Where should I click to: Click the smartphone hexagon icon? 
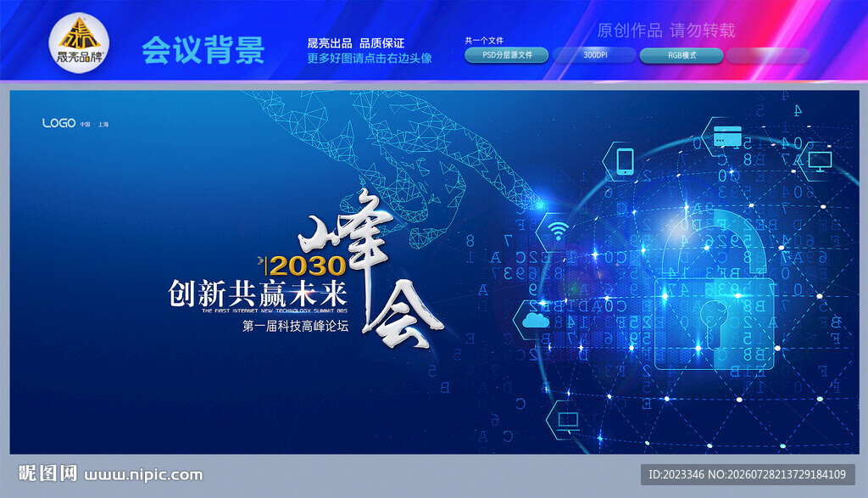tap(625, 161)
